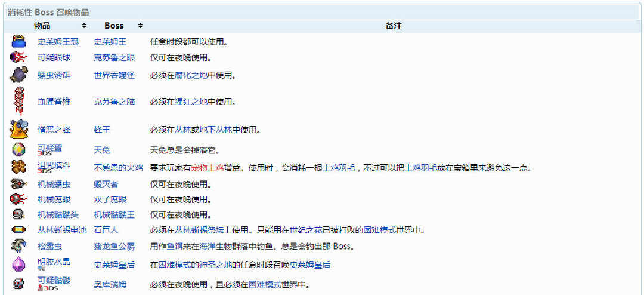Open the 憎恶之蜂 item link

pyautogui.click(x=54, y=130)
